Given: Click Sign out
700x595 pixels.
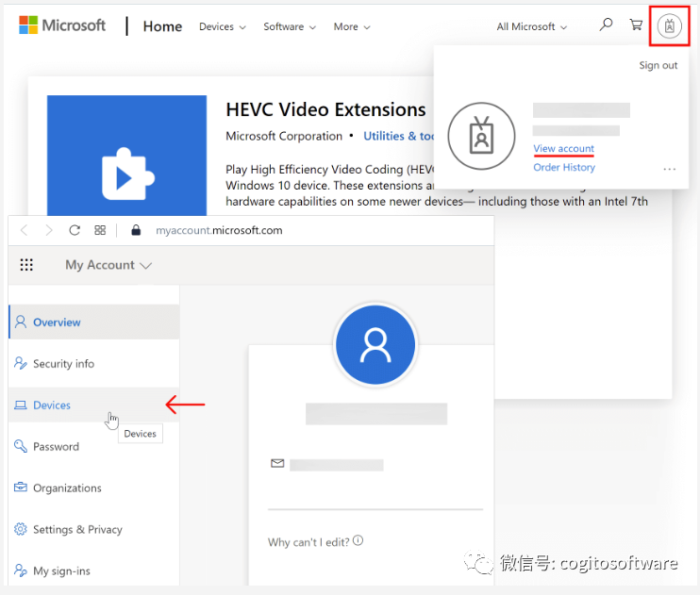Looking at the screenshot, I should coord(658,65).
